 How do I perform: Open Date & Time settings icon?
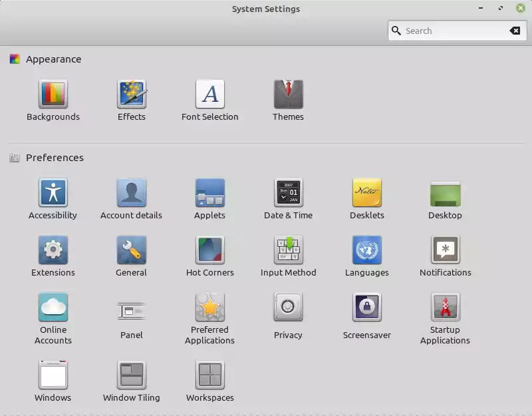[289, 192]
